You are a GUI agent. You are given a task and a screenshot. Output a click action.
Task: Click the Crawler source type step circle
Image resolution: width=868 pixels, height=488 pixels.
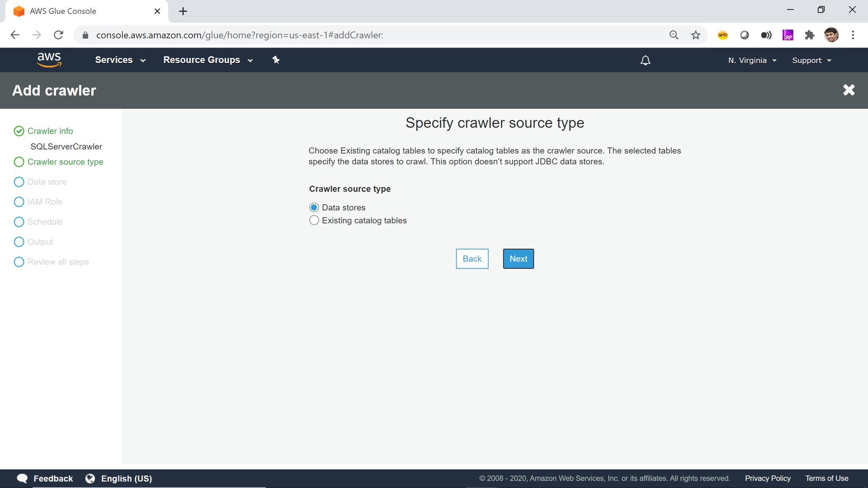(19, 162)
